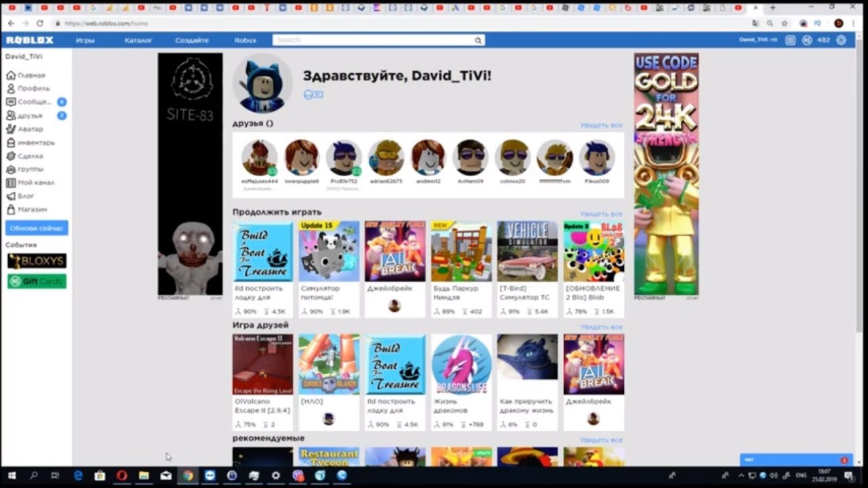The image size is (868, 488).
Task: Open friend AxHam09 avatar
Action: tap(471, 157)
